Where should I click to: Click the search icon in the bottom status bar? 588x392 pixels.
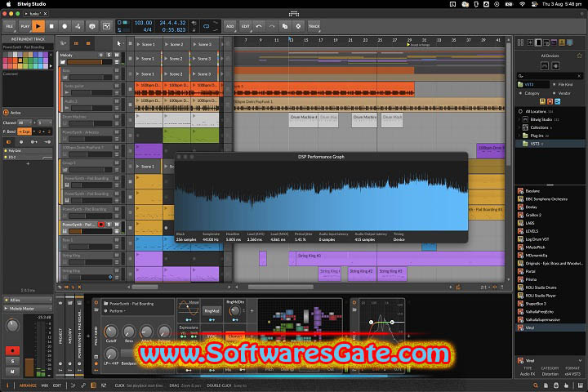536,385
